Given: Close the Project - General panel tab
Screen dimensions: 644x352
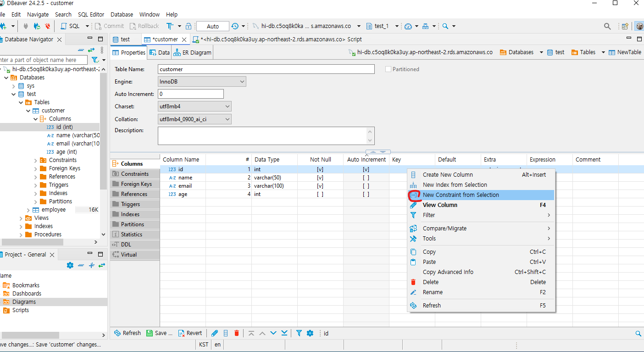Looking at the screenshot, I should [52, 255].
